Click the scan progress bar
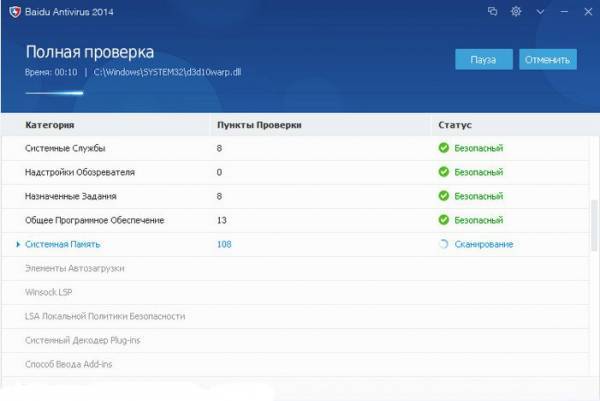Viewport: 600px width, 401px height. (54, 93)
